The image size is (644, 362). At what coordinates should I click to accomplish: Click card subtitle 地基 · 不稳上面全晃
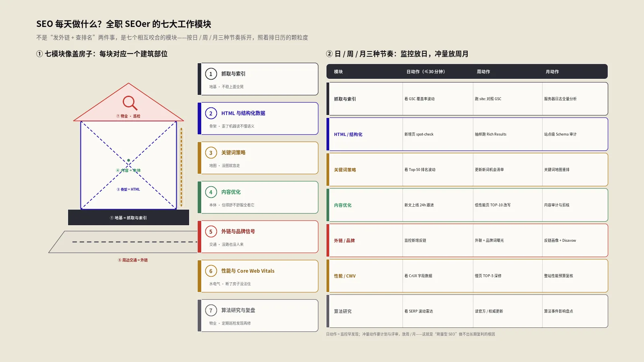226,87
